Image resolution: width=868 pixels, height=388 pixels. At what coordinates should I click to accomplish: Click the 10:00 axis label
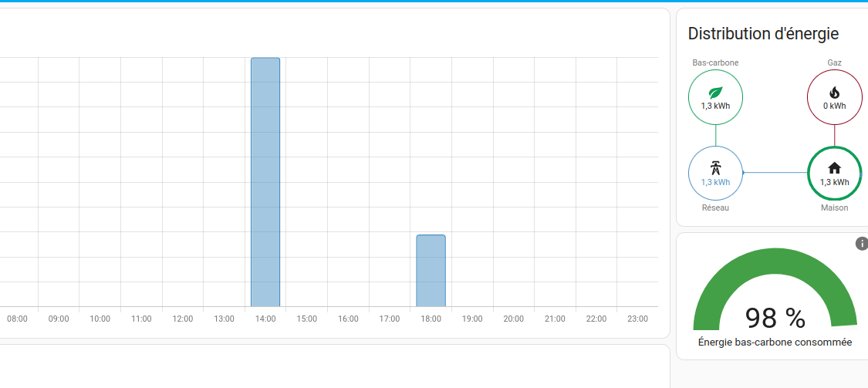(x=100, y=319)
